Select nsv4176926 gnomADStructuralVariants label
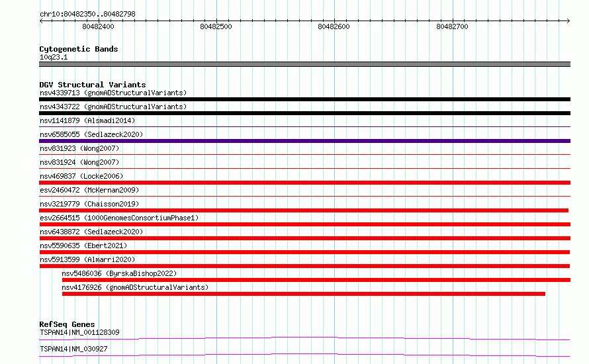589x364 pixels. pos(135,287)
